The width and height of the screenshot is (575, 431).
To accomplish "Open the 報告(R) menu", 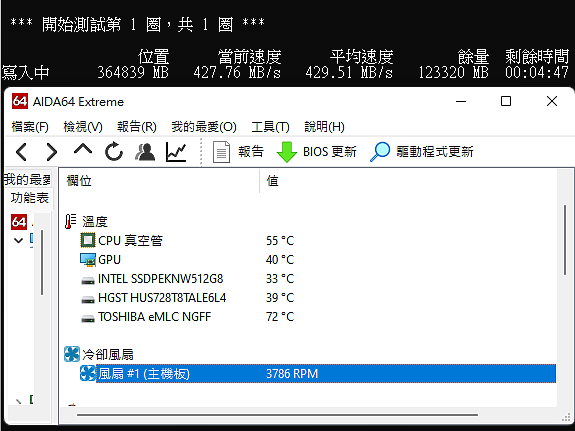I will 137,127.
